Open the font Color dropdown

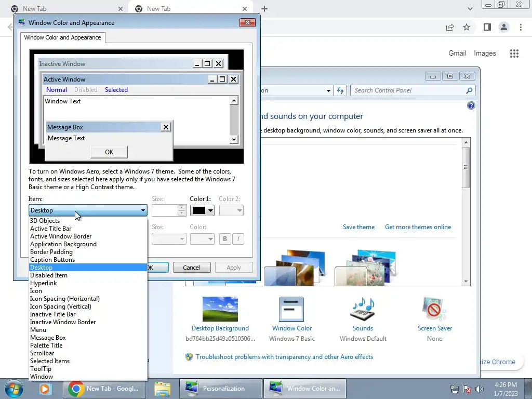(x=202, y=239)
